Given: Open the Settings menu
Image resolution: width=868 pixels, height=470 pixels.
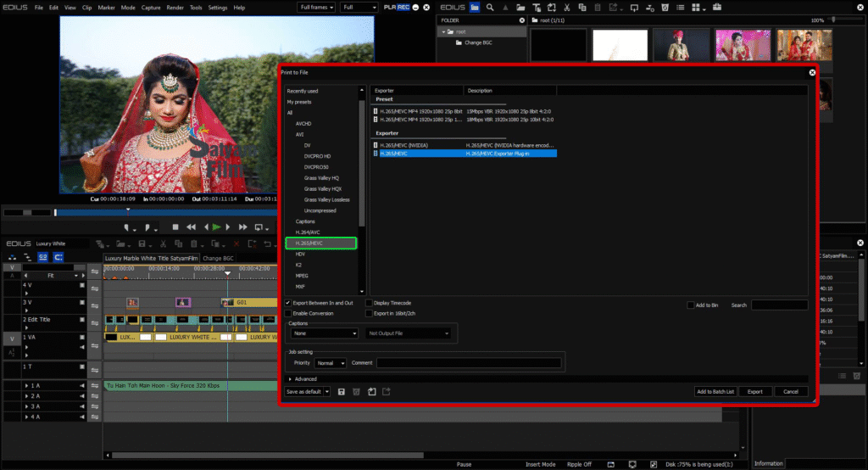Looking at the screenshot, I should pyautogui.click(x=218, y=8).
